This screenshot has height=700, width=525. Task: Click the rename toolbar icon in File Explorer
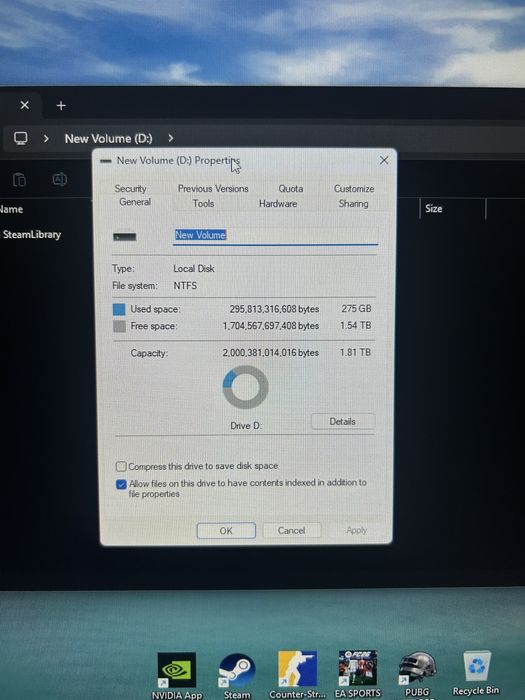click(60, 179)
